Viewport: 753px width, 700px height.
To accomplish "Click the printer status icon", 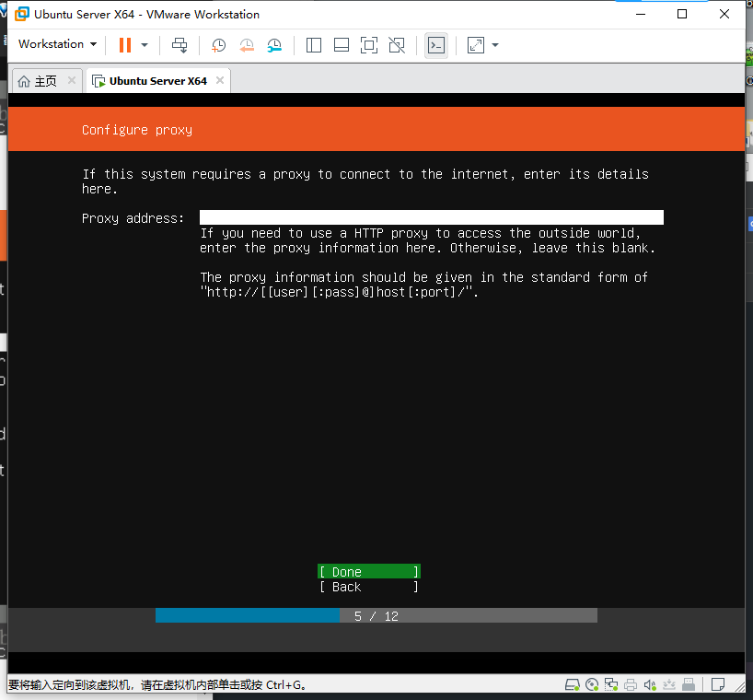I will pos(631,684).
